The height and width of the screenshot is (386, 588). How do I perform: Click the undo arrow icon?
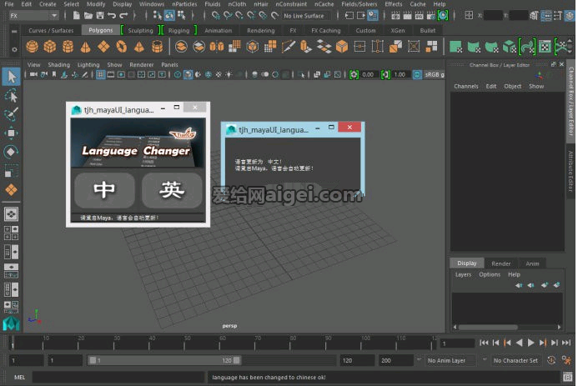point(112,16)
